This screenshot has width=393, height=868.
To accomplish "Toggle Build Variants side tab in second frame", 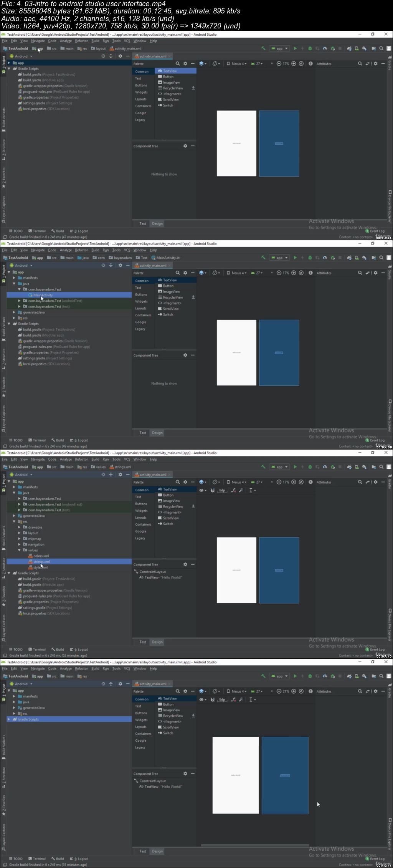I will (4, 329).
